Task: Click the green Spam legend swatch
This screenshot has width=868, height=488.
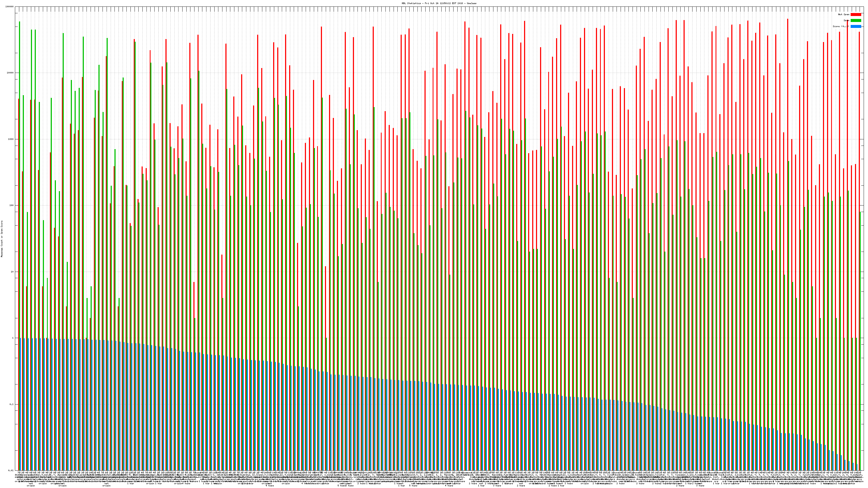Action: pos(856,21)
